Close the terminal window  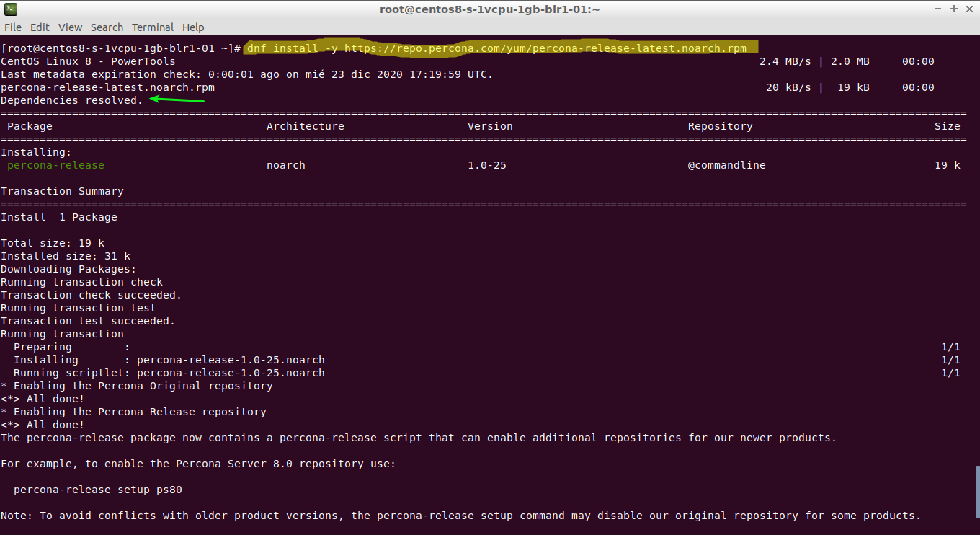[969, 9]
